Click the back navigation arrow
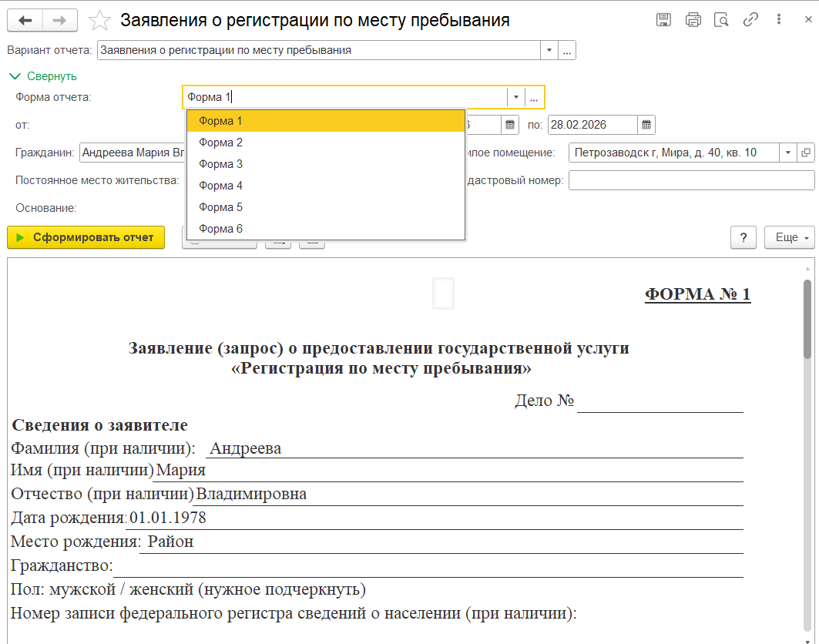 coord(25,20)
